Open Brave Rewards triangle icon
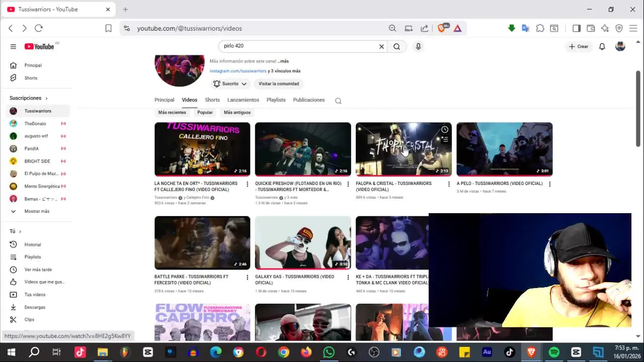Screen dimensions: 644x362 457,28
